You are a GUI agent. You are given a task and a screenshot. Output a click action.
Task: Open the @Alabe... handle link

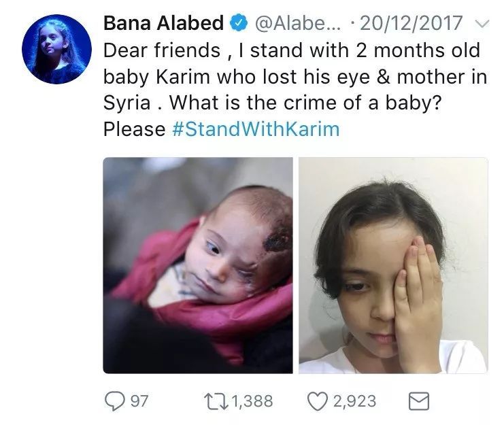point(298,23)
